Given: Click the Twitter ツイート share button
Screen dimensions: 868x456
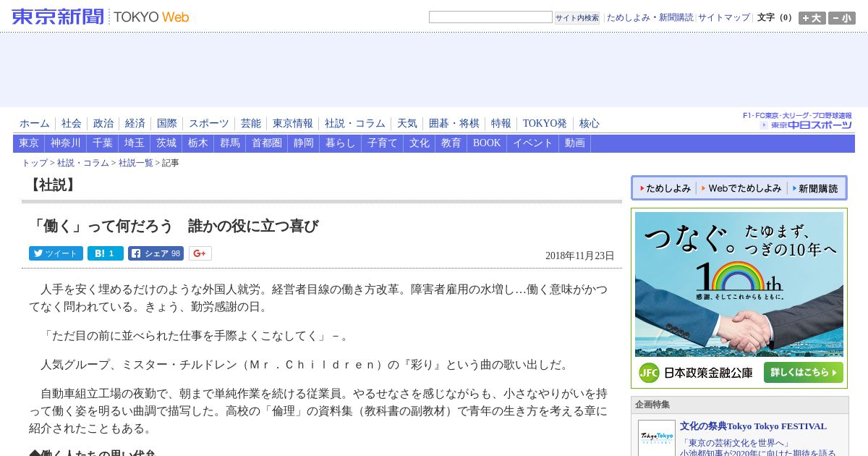Looking at the screenshot, I should coord(56,253).
